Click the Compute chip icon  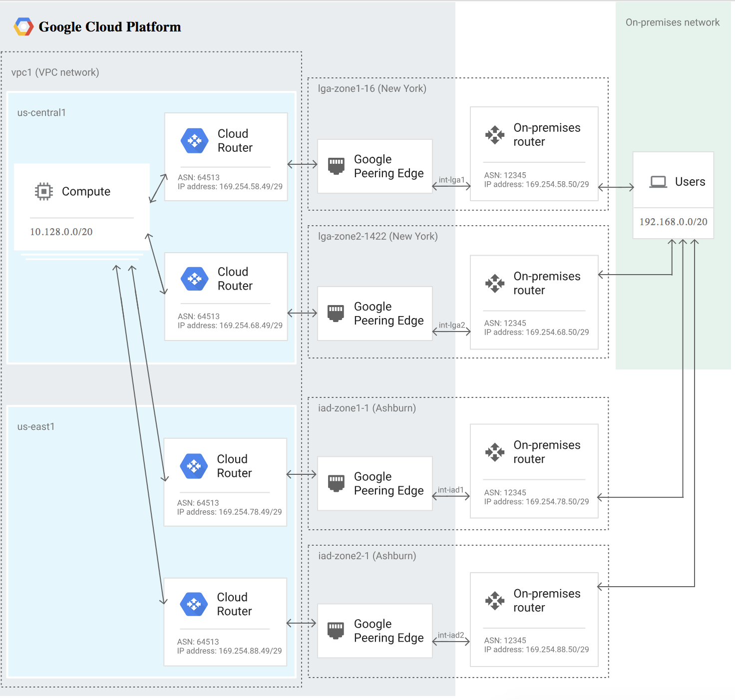point(44,191)
